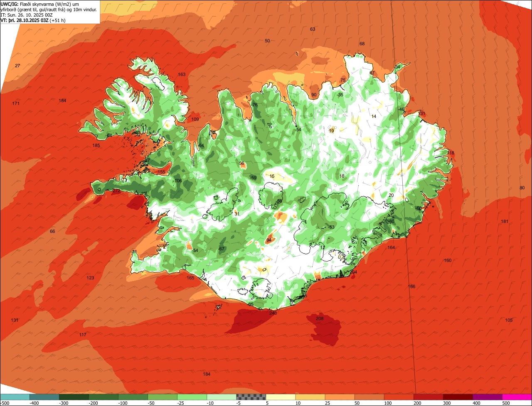Click the map value 171 on the west edge
The height and width of the screenshot is (406, 532).
[16, 103]
